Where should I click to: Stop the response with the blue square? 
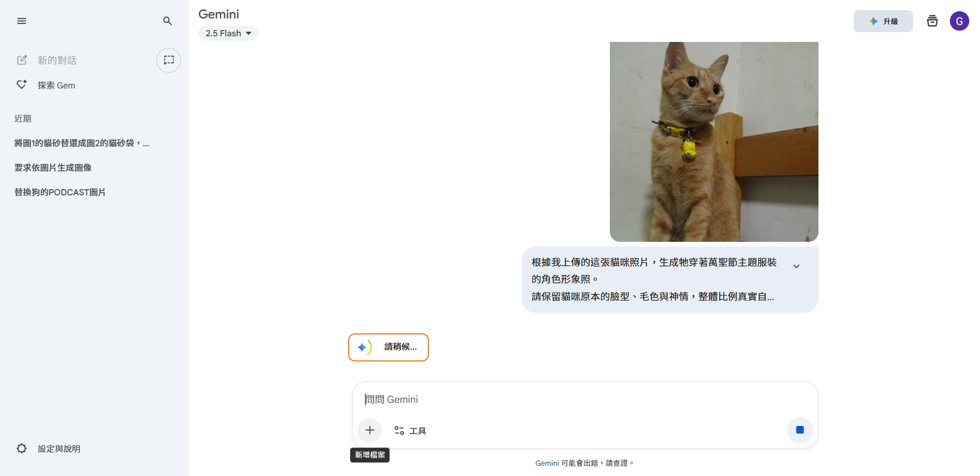800,430
